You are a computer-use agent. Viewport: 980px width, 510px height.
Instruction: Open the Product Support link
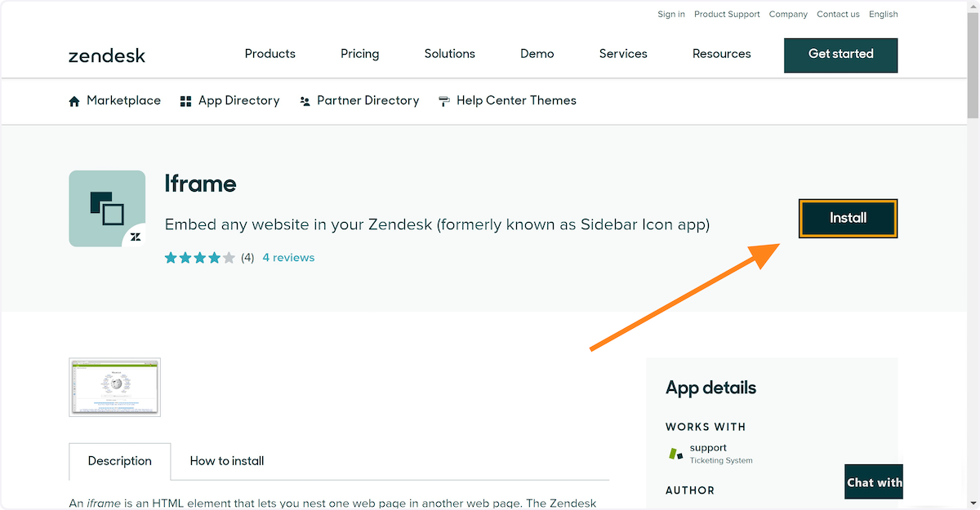coord(727,14)
